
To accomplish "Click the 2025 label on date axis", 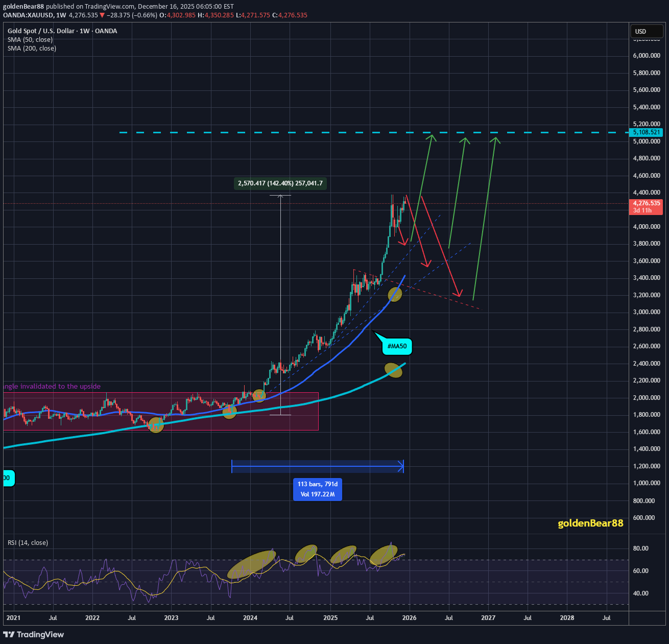I will click(x=330, y=618).
